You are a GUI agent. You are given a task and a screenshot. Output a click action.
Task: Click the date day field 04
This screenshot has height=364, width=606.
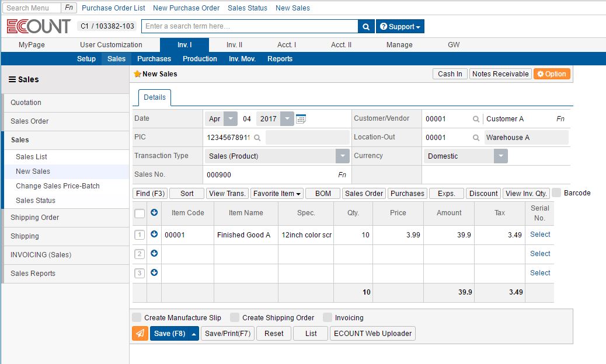(246, 119)
